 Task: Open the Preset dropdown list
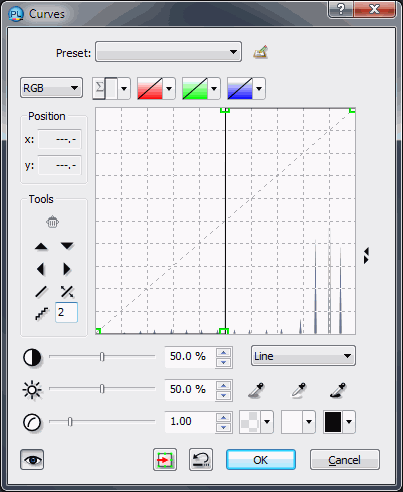[168, 52]
